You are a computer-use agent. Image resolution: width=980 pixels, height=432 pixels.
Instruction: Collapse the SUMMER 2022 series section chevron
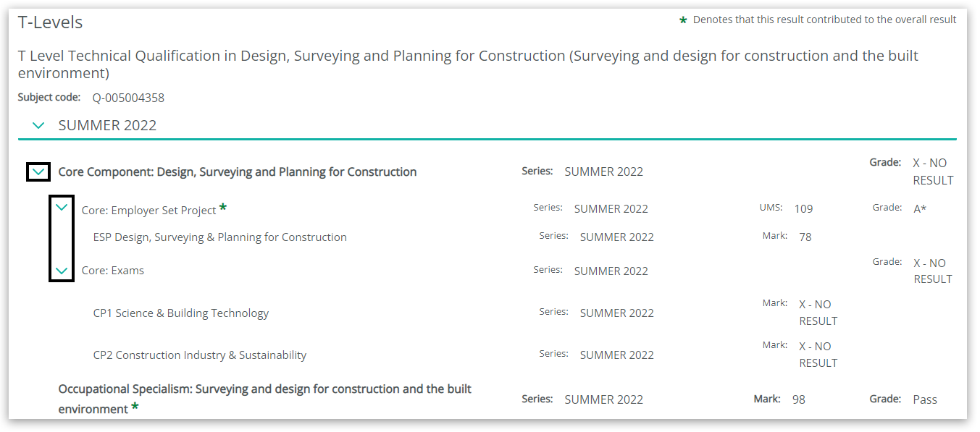[x=39, y=125]
